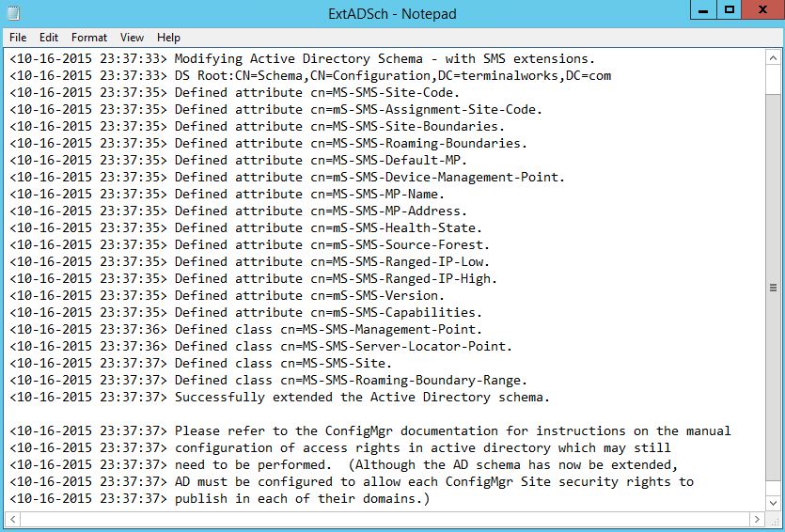Click the horizontal scrollbar left arrow
The height and width of the screenshot is (532, 785).
pyautogui.click(x=13, y=519)
